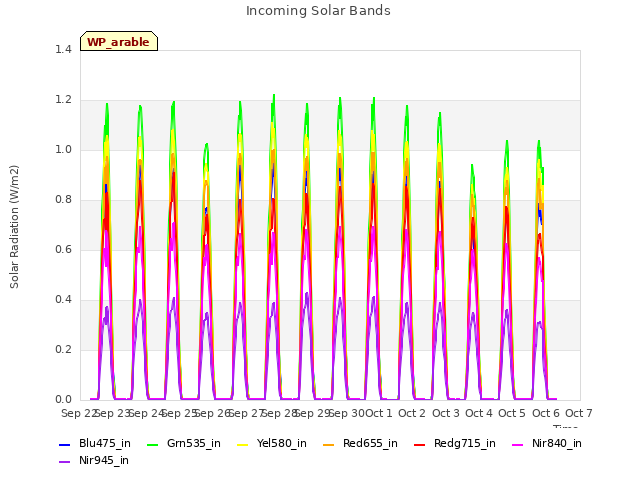The height and width of the screenshot is (480, 640).
Task: Toggle the Grn535_in legend entry
Action: tap(184, 443)
